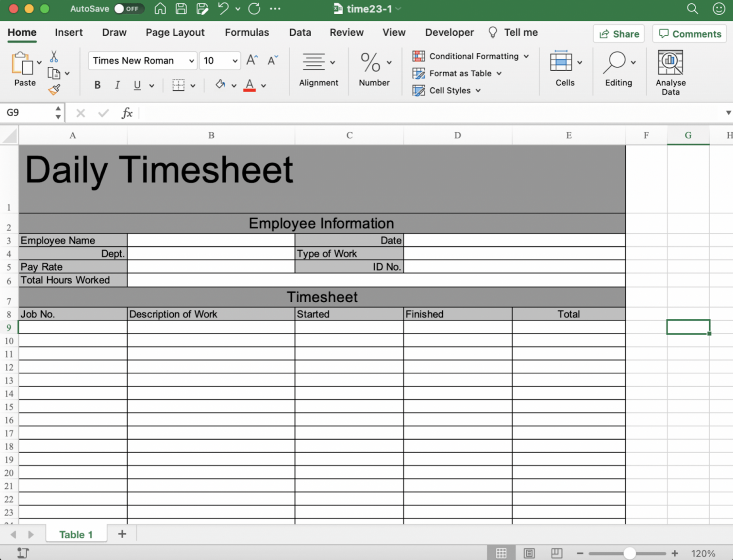This screenshot has width=733, height=560.
Task: Switch to the Formulas ribbon tab
Action: [x=247, y=32]
